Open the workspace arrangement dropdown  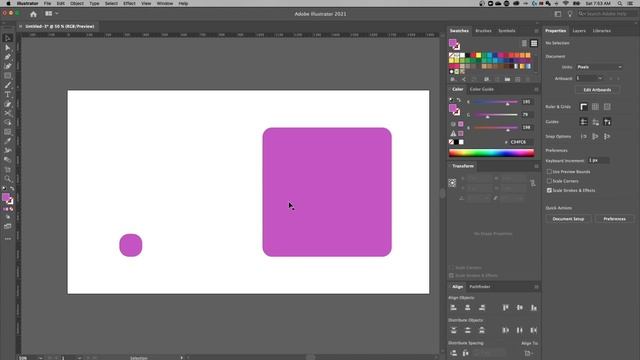[x=51, y=13]
